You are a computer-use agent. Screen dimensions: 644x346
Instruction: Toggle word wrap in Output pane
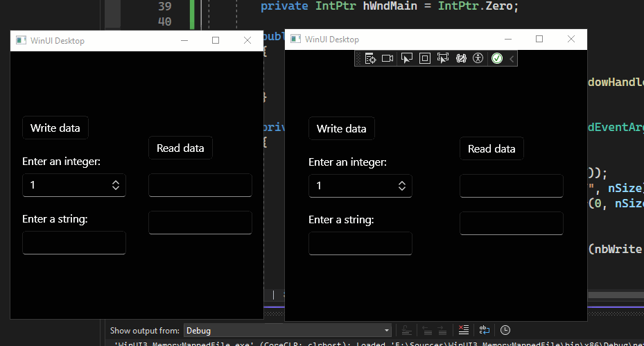click(x=485, y=330)
